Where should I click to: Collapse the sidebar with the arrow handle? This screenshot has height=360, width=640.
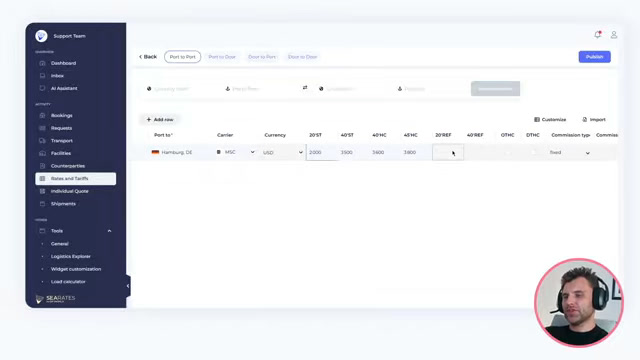click(128, 286)
